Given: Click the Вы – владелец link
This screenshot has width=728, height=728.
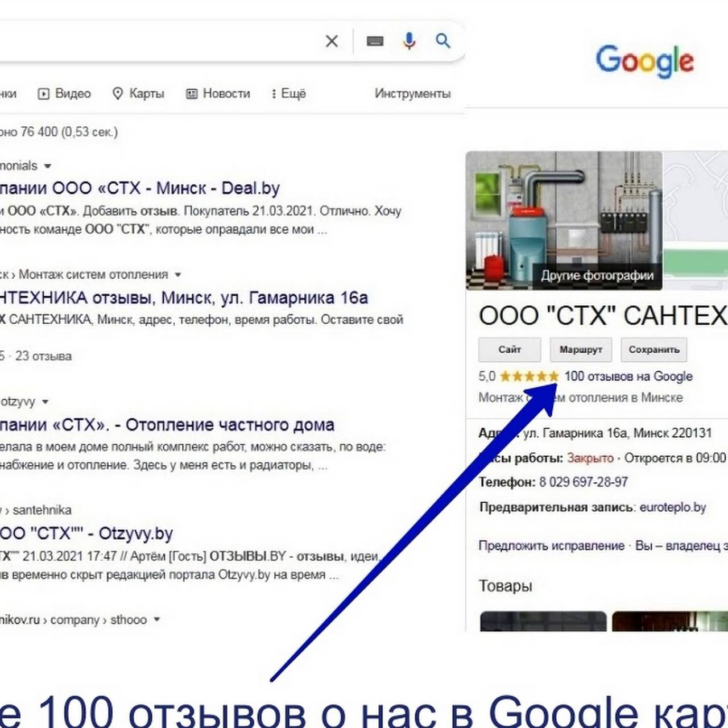Looking at the screenshot, I should pyautogui.click(x=681, y=546).
